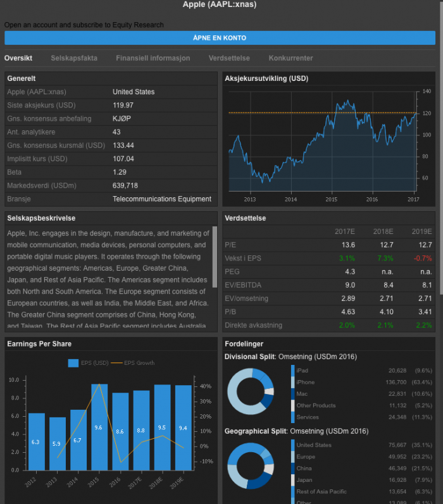Click the Aksjekursutvikling (USD) chart heading
443x504 pixels.
(x=266, y=79)
